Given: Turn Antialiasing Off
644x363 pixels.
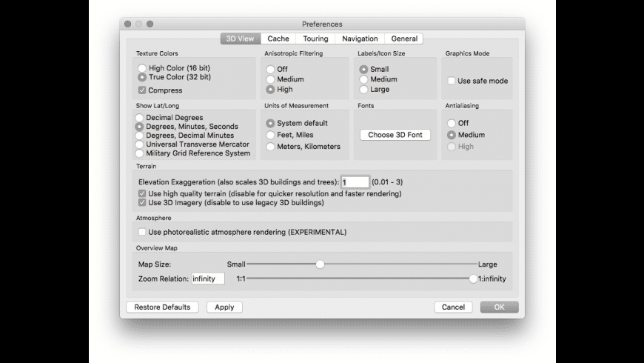Looking at the screenshot, I should click(x=452, y=123).
